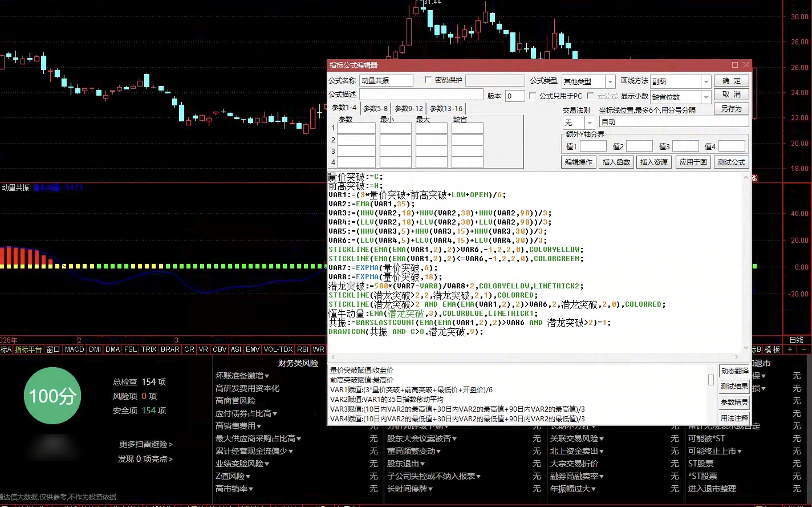This screenshot has height=507, width=812.
Task: Open the 发现 0 项亮点 link
Action: tap(145, 459)
